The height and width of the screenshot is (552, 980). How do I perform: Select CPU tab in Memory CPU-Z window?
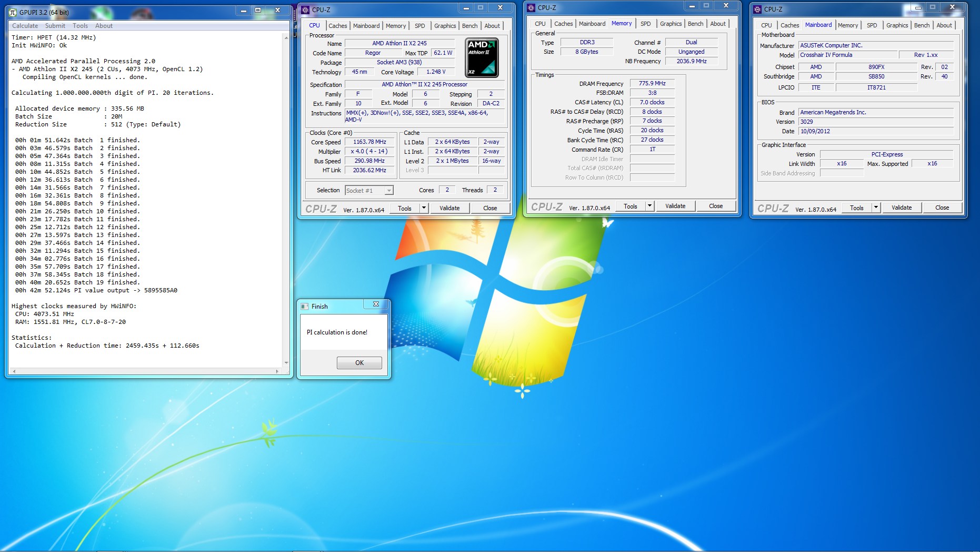(541, 24)
